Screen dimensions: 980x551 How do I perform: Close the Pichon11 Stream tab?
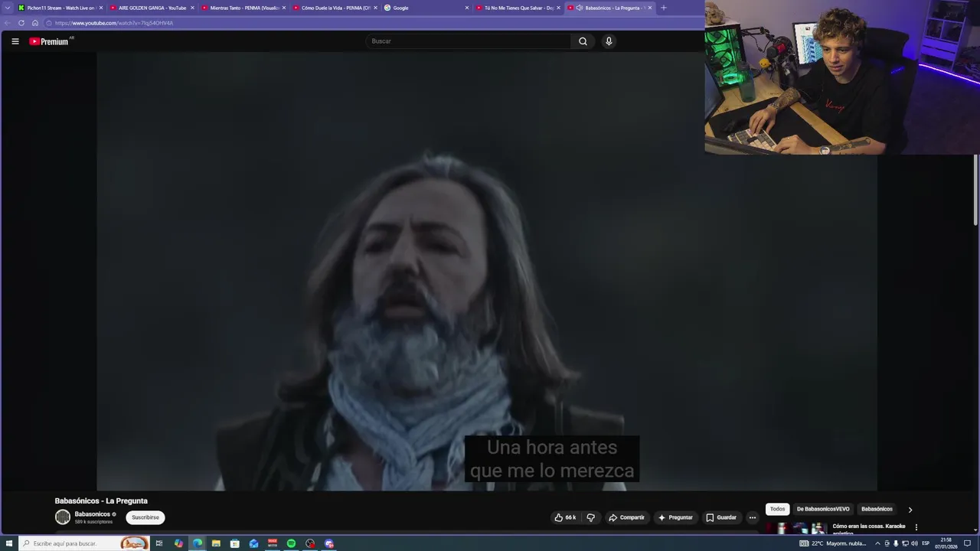coord(100,8)
